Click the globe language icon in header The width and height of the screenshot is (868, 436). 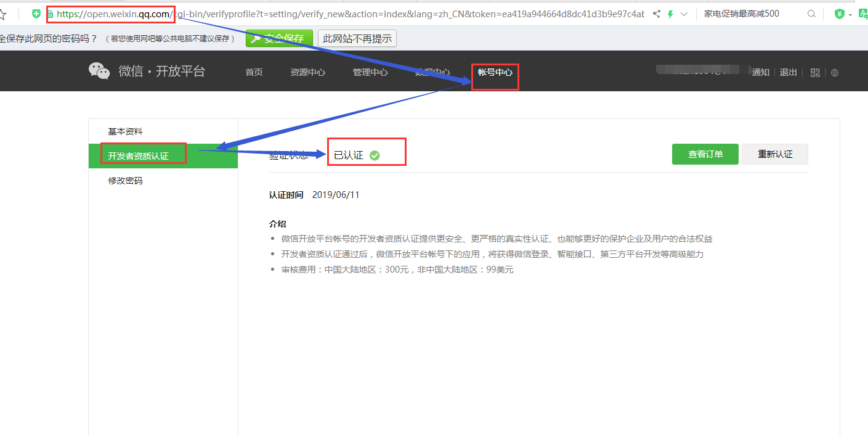pos(835,72)
